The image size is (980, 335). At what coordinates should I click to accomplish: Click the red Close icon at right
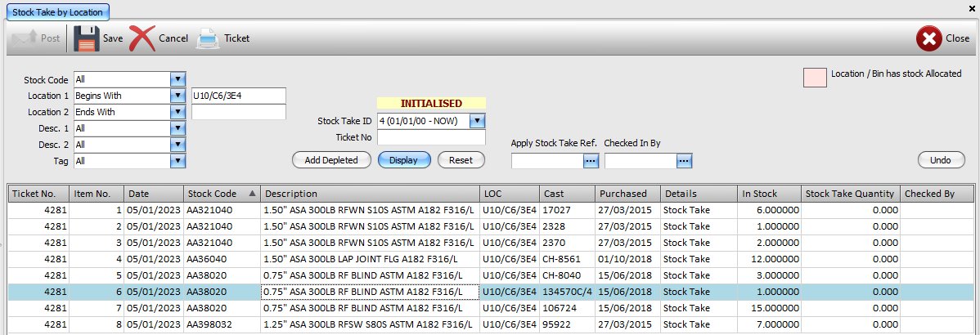coord(928,38)
